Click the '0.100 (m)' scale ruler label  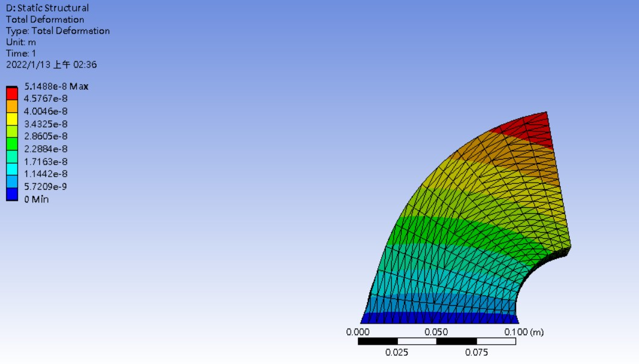[x=524, y=332]
